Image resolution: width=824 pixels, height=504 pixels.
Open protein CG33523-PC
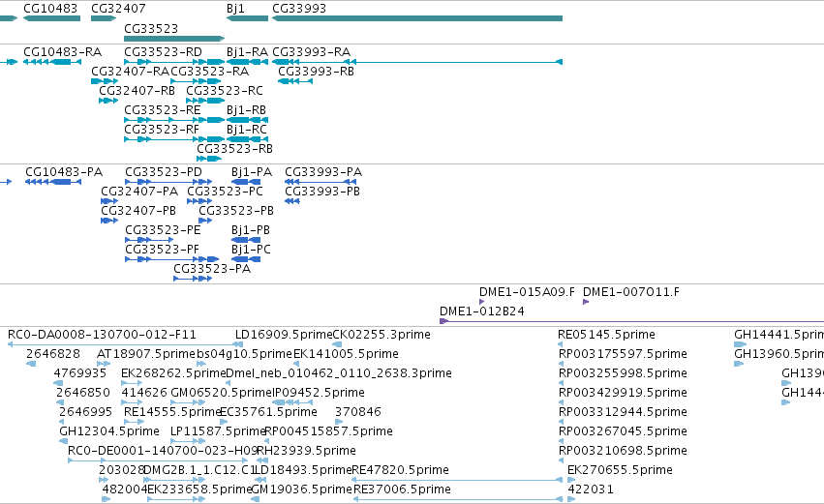tap(225, 192)
